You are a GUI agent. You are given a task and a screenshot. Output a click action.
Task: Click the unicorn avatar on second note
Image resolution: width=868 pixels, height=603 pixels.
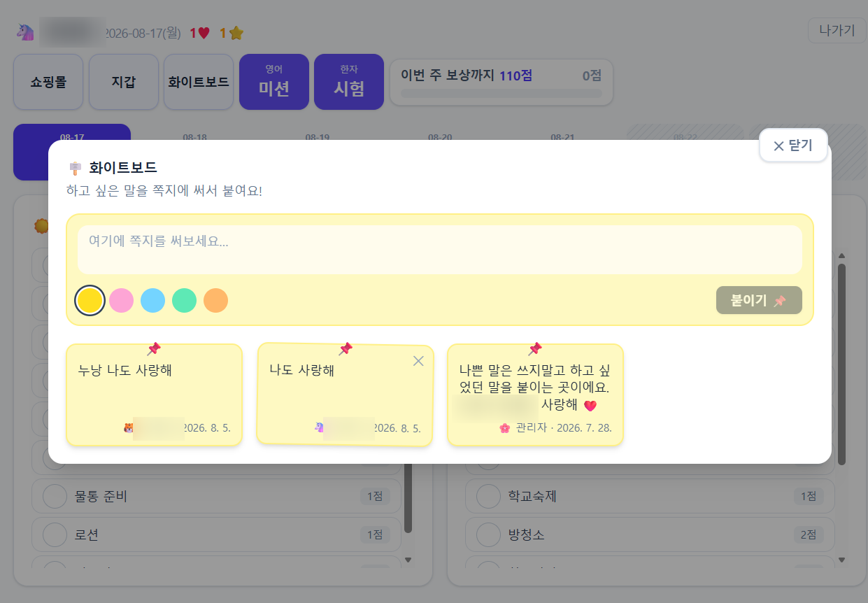click(x=319, y=427)
